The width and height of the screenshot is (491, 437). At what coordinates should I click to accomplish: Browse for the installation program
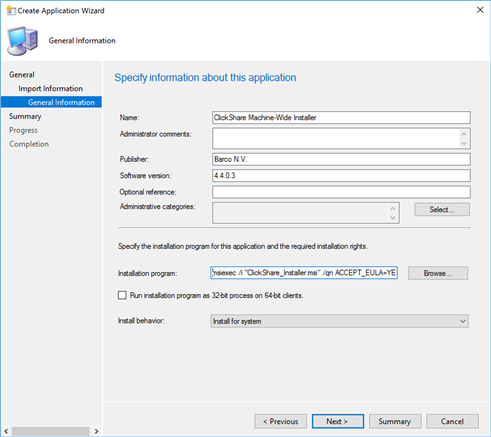click(x=438, y=273)
